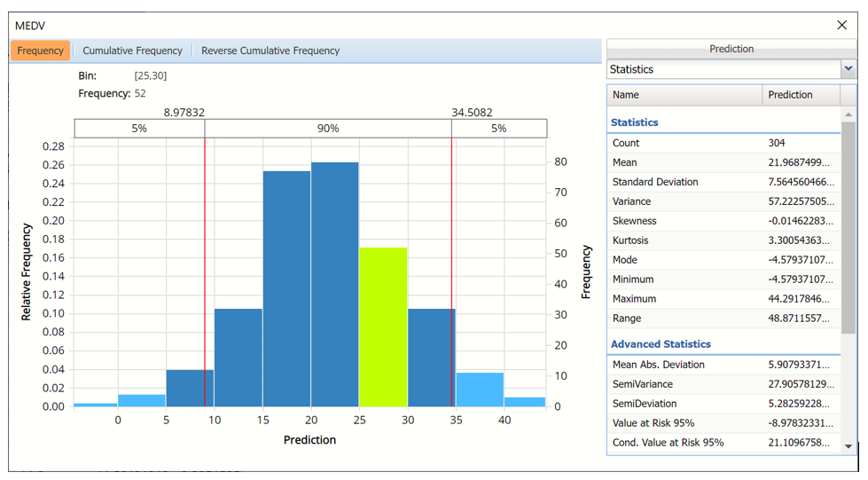
Task: Click the 90% certainty range box
Action: click(x=328, y=129)
